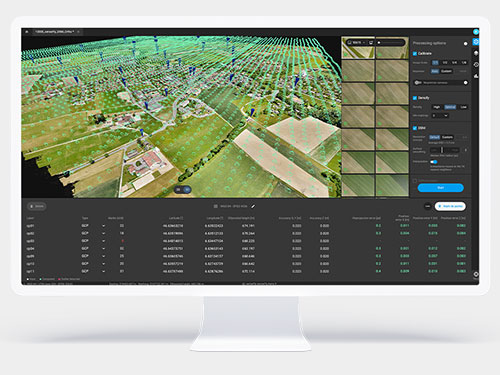Click the minus collapse icon above the GCP table
Image resolution: width=500 pixels, height=375 pixels.
tap(428, 206)
